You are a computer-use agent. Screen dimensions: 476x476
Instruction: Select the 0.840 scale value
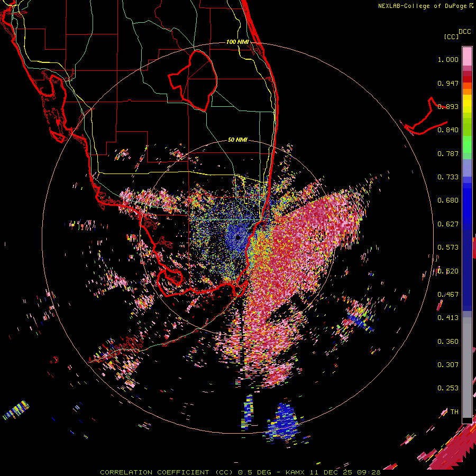(x=448, y=130)
